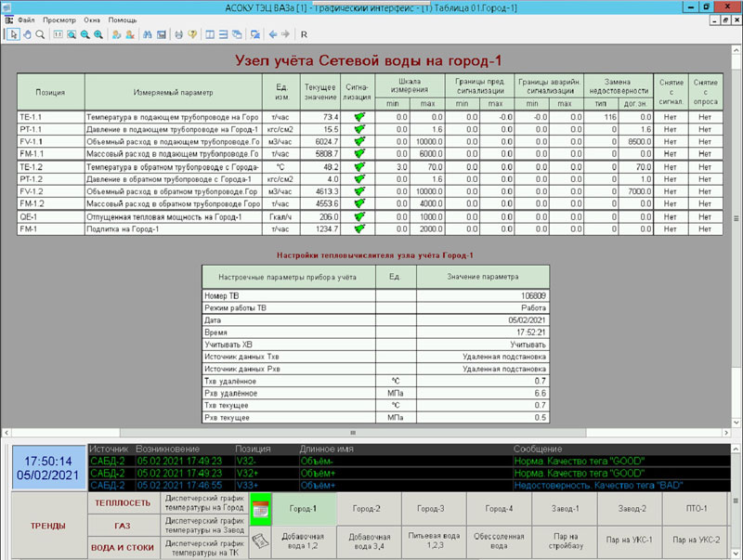Image resolution: width=743 pixels, height=560 pixels.
Task: Set zoom to 1:1 scale
Action: [x=58, y=34]
